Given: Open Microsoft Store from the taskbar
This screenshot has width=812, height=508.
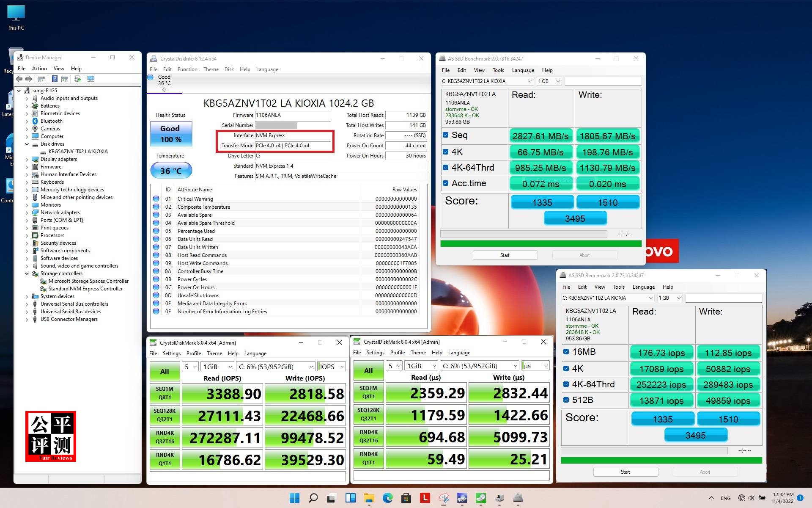Looking at the screenshot, I should click(406, 498).
